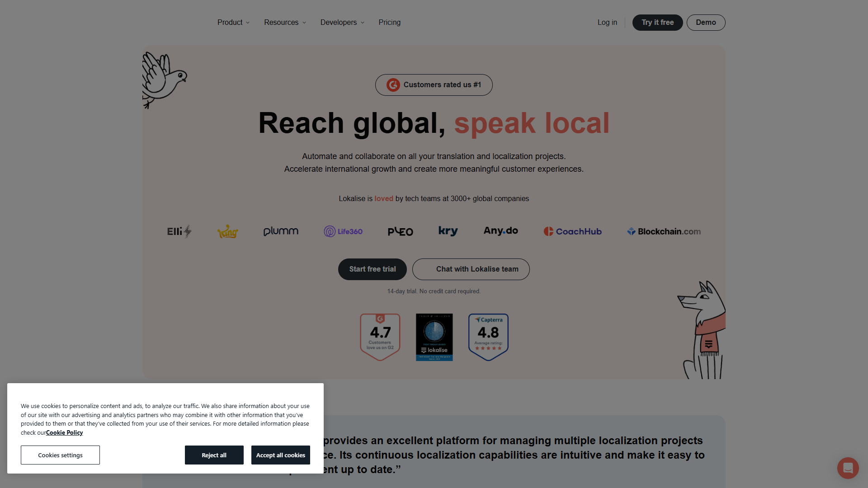Click the Any.do logo
The image size is (868, 488).
click(x=501, y=231)
